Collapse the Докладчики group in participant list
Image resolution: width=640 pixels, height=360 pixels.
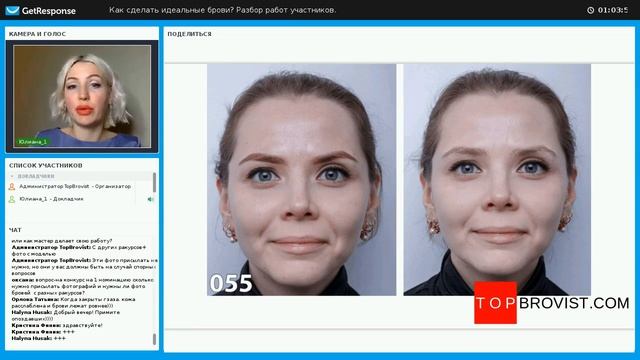coord(12,176)
